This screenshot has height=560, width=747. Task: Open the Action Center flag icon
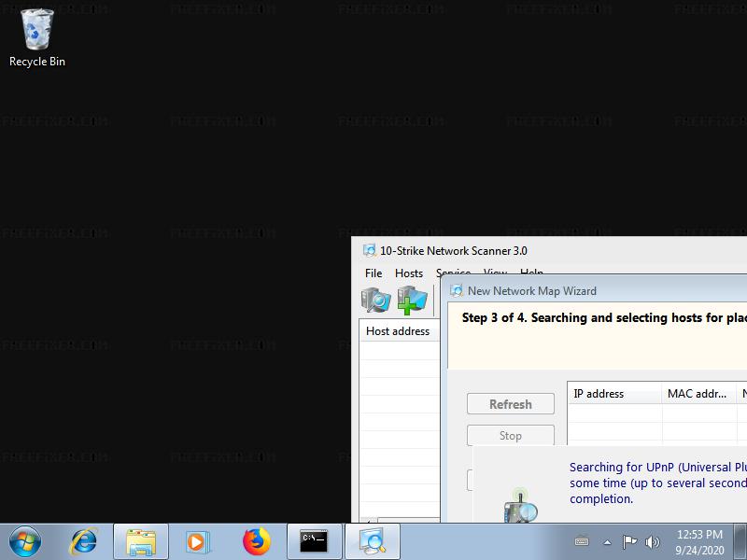[630, 541]
